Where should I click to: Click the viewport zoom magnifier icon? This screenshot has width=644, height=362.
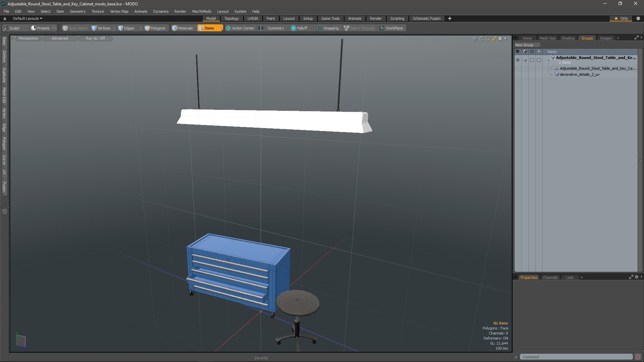click(488, 39)
